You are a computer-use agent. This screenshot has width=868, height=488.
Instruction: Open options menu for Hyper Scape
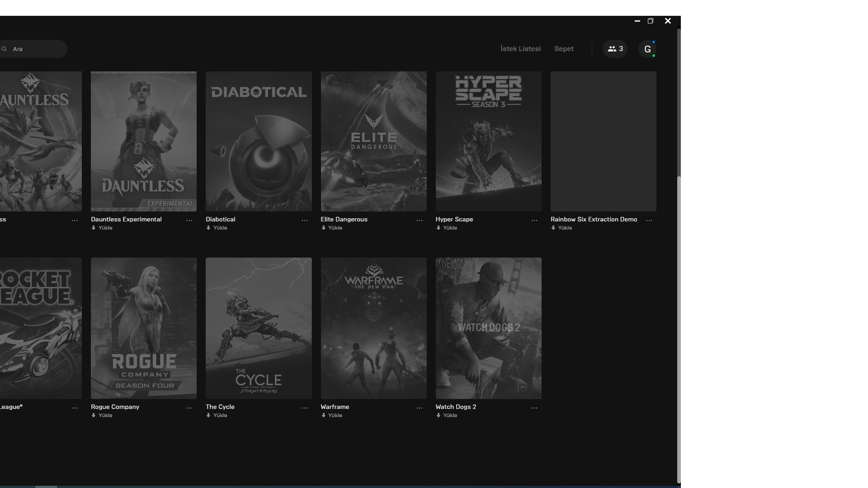[534, 220]
